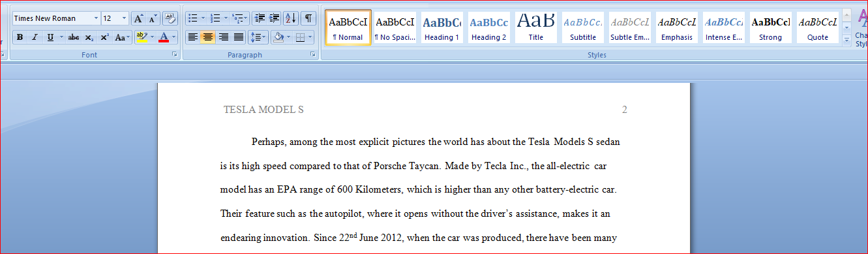868x254 pixels.
Task: Justify the paragraph text
Action: pyautogui.click(x=239, y=37)
